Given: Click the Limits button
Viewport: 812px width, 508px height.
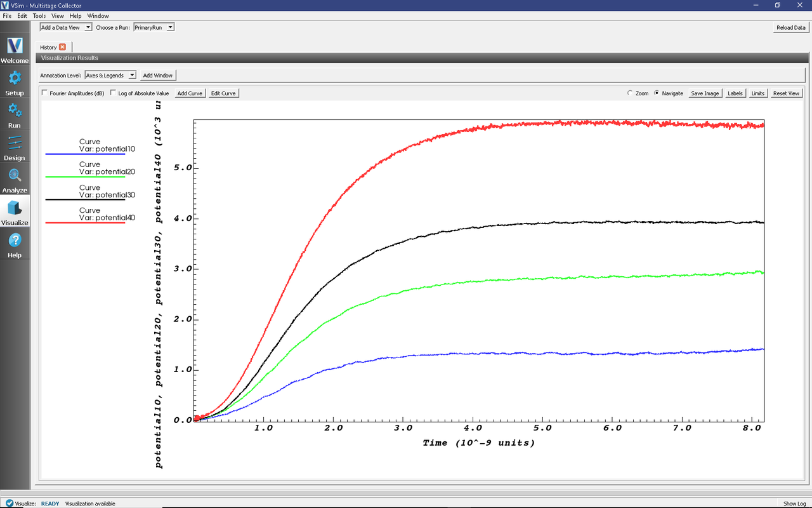Looking at the screenshot, I should pyautogui.click(x=757, y=93).
